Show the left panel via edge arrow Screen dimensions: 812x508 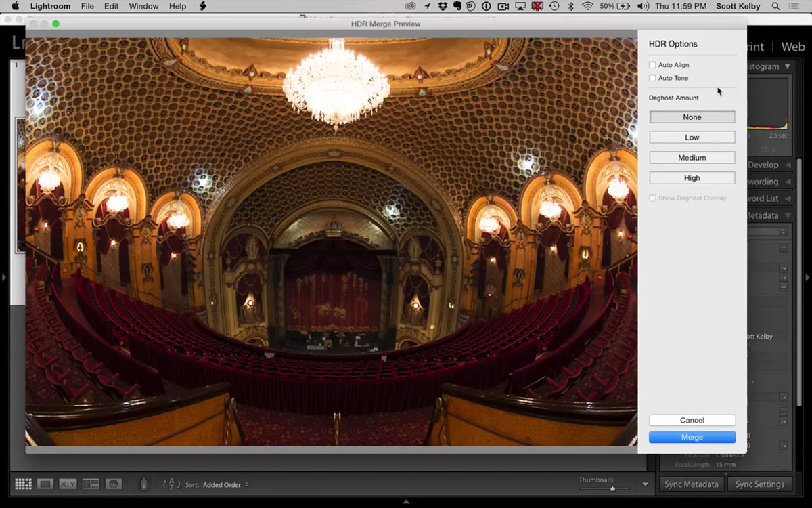point(3,277)
